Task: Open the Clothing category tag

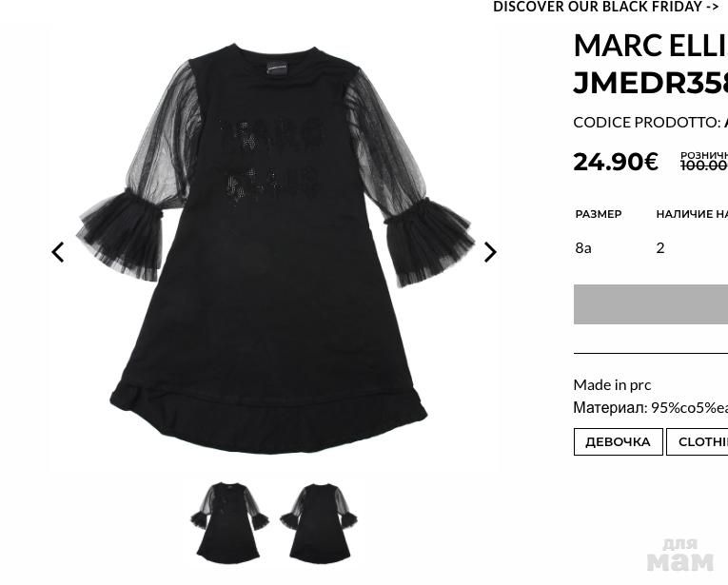Action: [698, 441]
